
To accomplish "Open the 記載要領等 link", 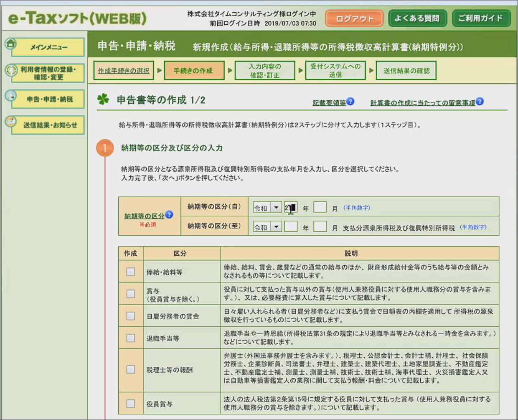I will (x=329, y=103).
